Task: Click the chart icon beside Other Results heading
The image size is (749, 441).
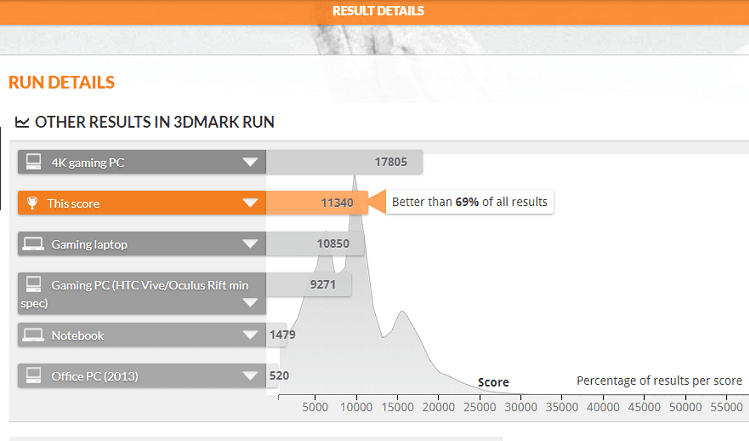Action: pyautogui.click(x=22, y=122)
